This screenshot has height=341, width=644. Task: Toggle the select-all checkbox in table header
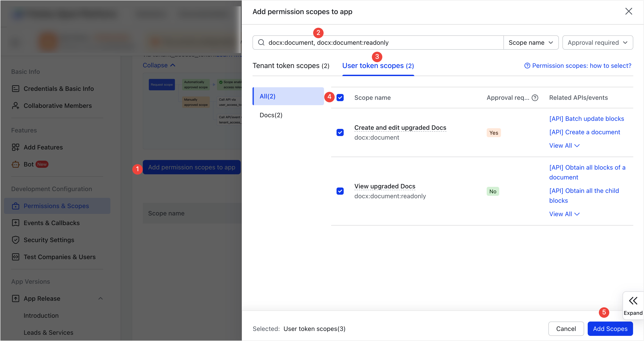coord(340,98)
